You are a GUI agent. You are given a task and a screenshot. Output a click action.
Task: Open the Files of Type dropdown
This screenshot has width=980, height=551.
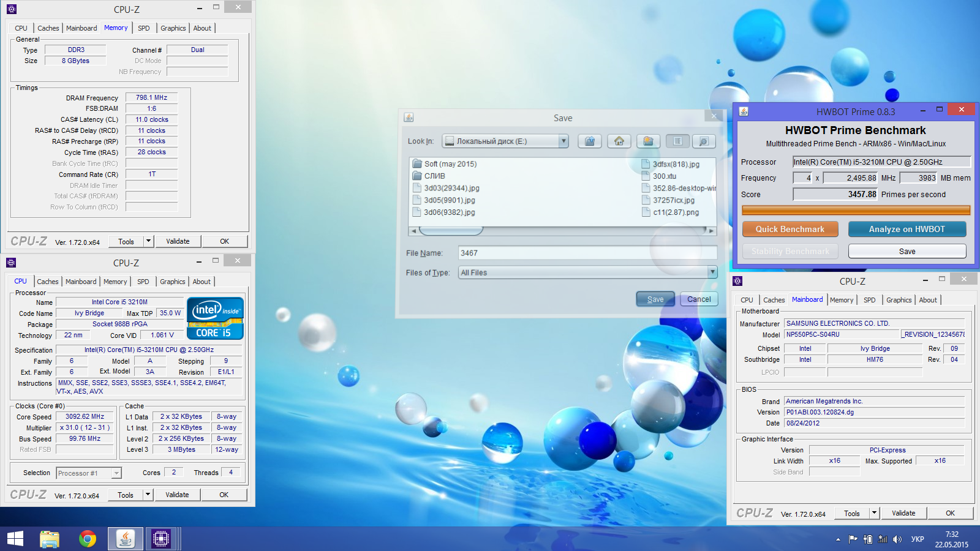[x=712, y=272]
